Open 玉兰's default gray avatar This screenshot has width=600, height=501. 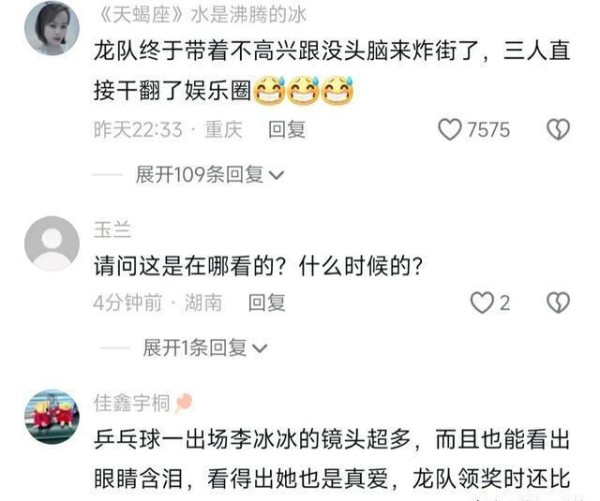click(52, 243)
